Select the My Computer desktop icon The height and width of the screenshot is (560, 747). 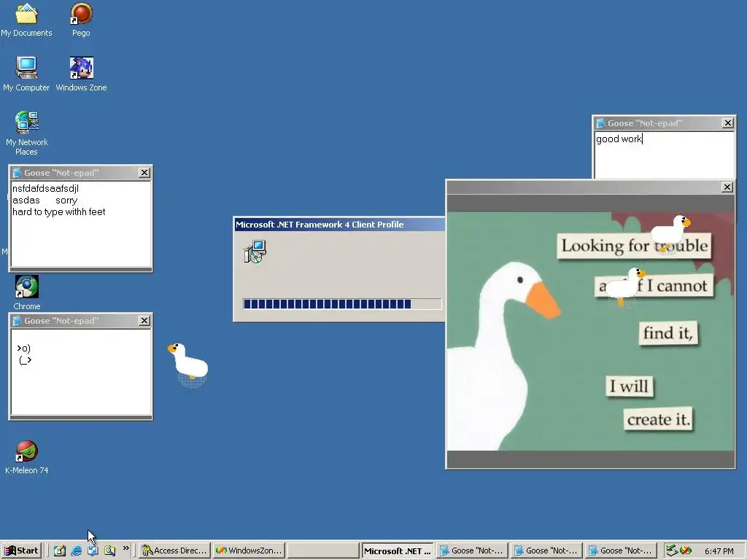click(x=26, y=74)
